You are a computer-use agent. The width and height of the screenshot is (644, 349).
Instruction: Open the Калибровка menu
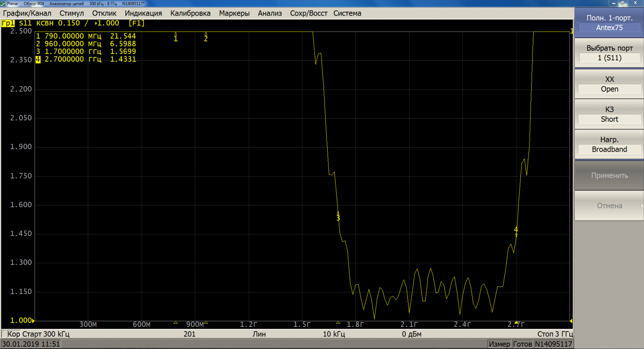coord(190,13)
